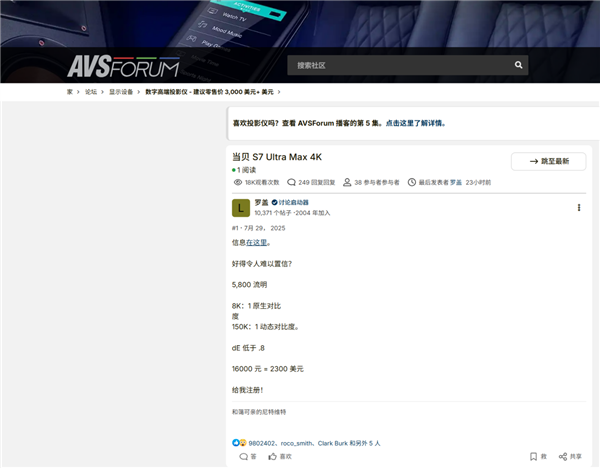Click the 16000 元 = 2300 美元 line
The height and width of the screenshot is (468, 600).
tap(268, 369)
